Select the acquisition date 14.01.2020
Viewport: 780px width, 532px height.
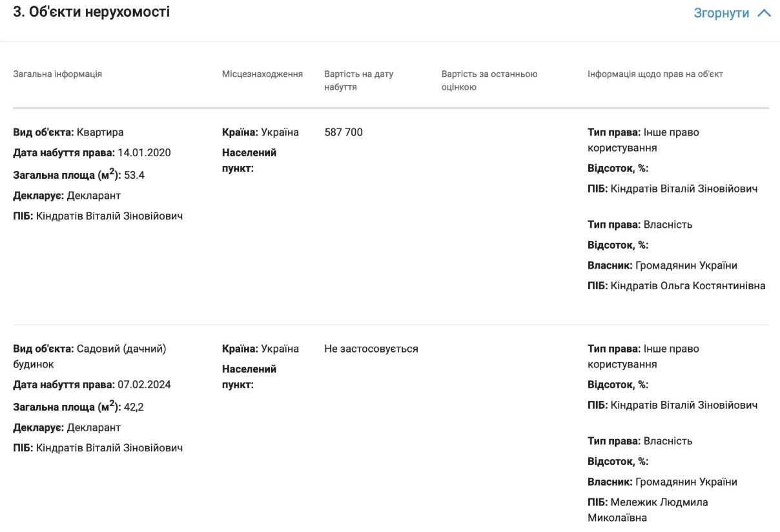[x=144, y=153]
